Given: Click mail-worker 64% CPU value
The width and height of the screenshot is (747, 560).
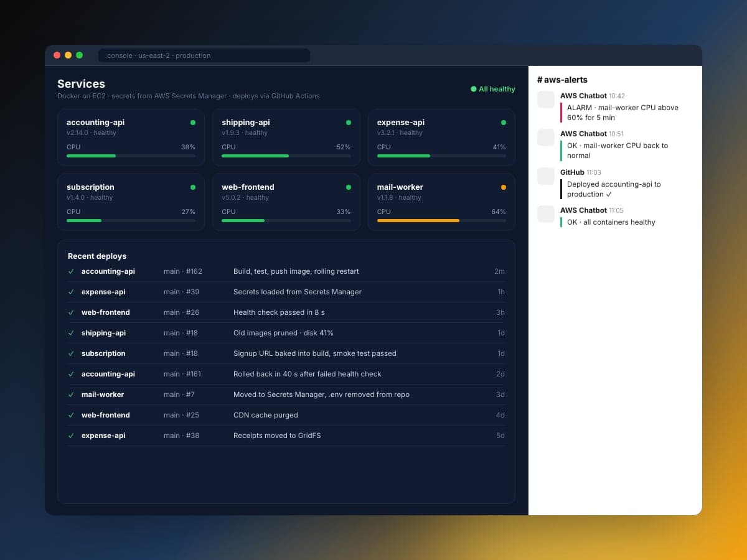Looking at the screenshot, I should pos(499,212).
